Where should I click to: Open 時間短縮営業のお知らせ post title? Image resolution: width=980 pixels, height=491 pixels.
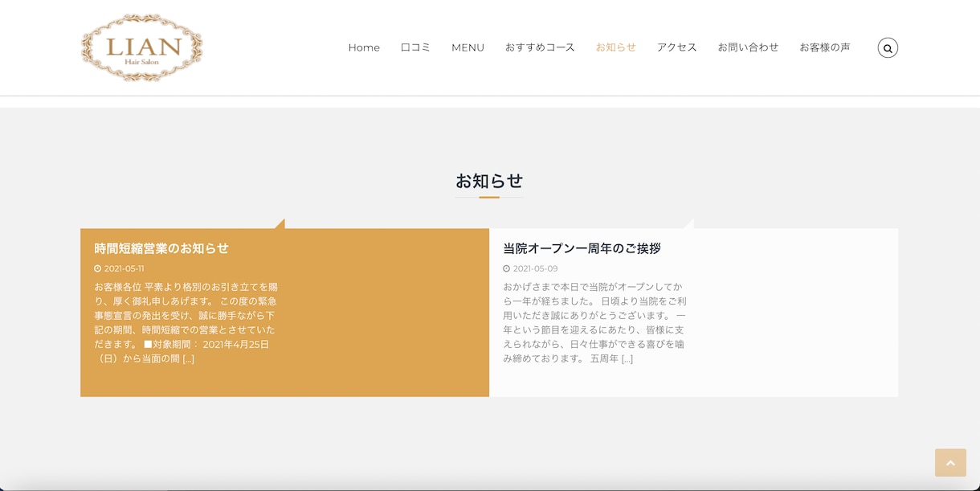161,248
